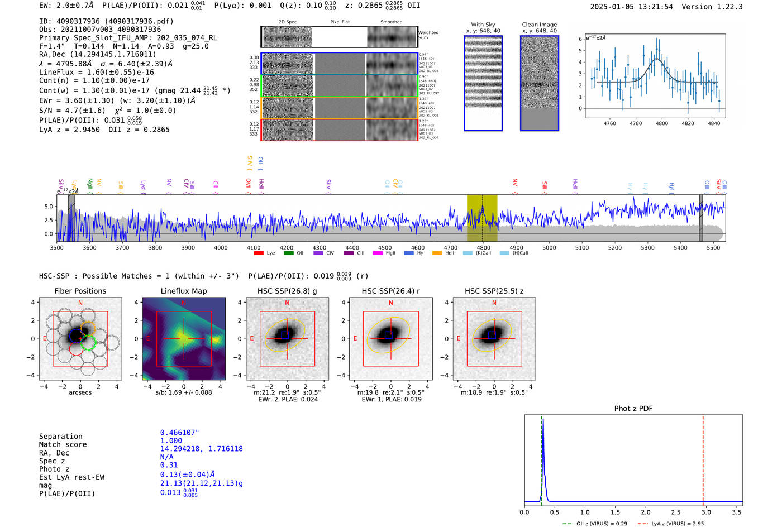The width and height of the screenshot is (782, 532).
Task: Click the orange HeII legend swatch
Action: coord(437,253)
